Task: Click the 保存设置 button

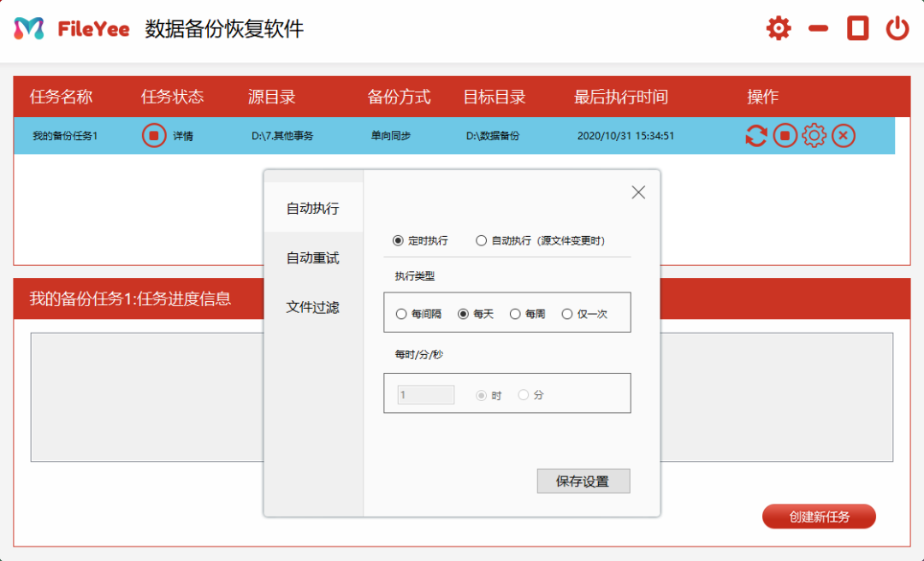Action: pyautogui.click(x=583, y=481)
